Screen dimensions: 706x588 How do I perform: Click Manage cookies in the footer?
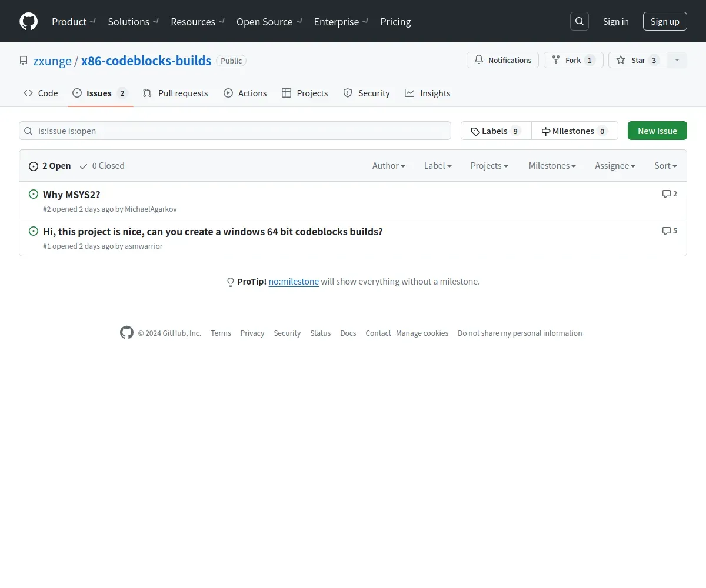tap(422, 333)
